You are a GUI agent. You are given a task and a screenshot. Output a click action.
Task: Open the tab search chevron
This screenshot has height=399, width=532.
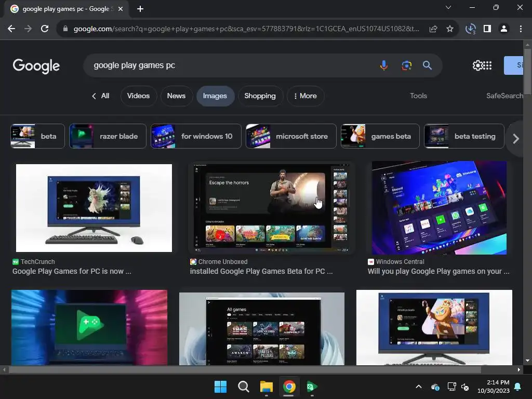click(x=448, y=7)
